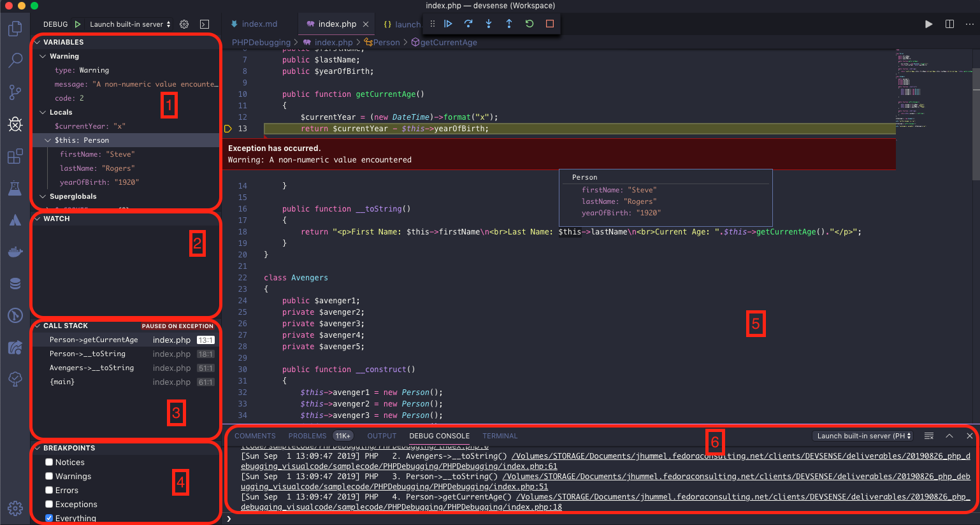This screenshot has height=525, width=980.
Task: Open the Comments panel tab
Action: coord(255,436)
